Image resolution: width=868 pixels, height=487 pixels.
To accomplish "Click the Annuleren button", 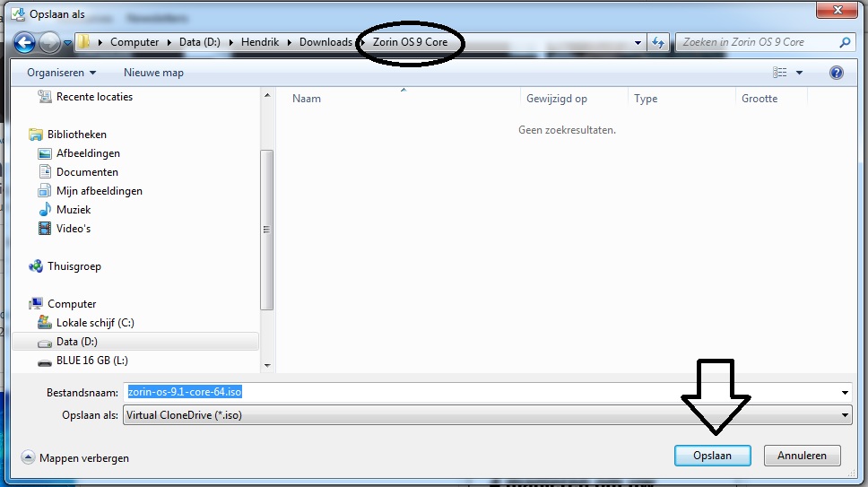I will coord(803,456).
